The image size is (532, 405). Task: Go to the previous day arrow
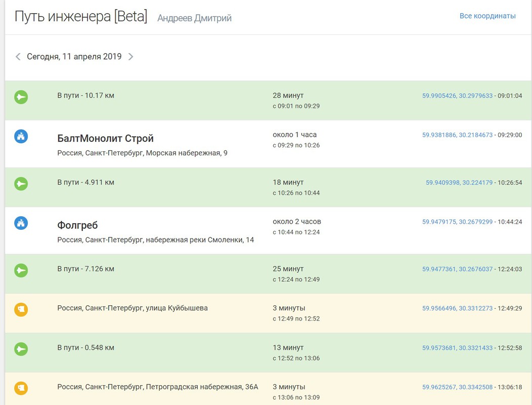[18, 57]
